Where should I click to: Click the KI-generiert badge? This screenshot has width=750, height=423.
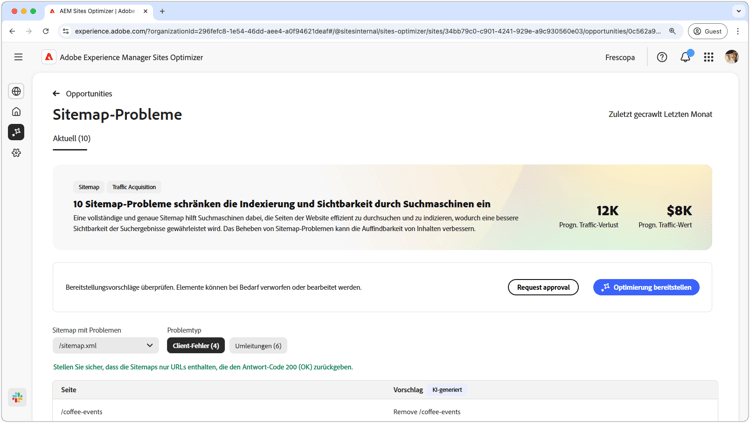click(x=447, y=390)
